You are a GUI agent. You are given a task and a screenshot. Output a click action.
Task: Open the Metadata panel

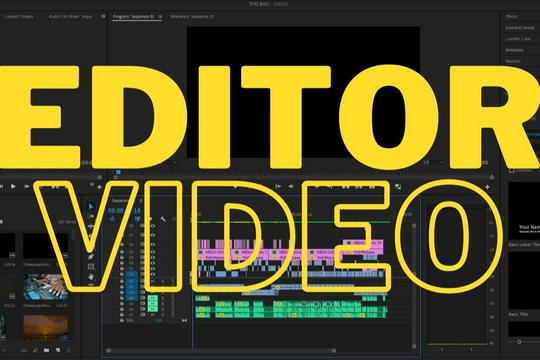click(514, 50)
